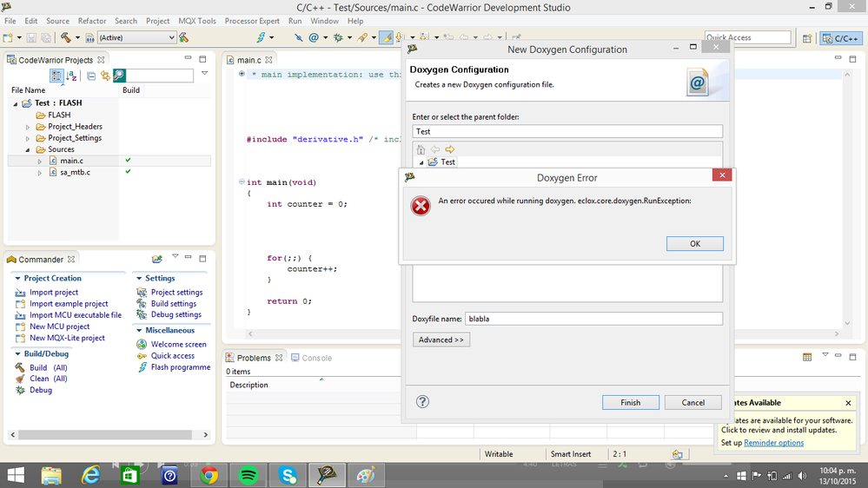868x488 pixels.
Task: Click Finish in the New Doxygen Configuration wizard
Action: (631, 402)
